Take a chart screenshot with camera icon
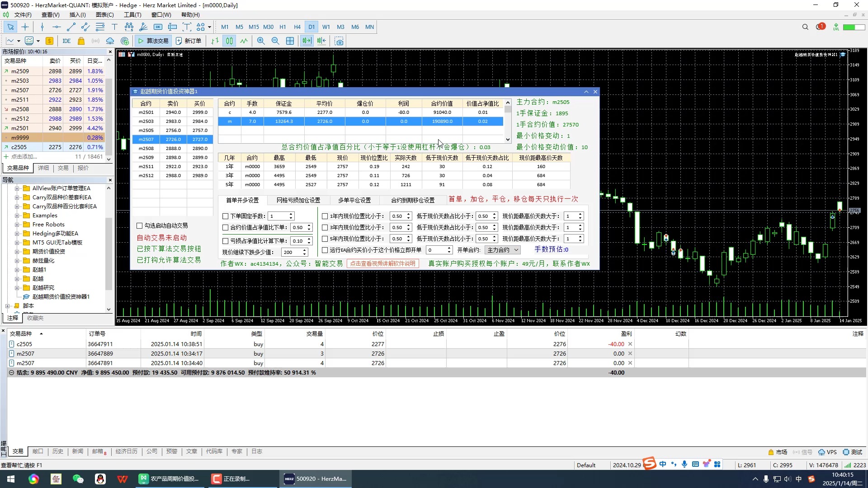Viewport: 868px width, 488px height. click(x=339, y=41)
